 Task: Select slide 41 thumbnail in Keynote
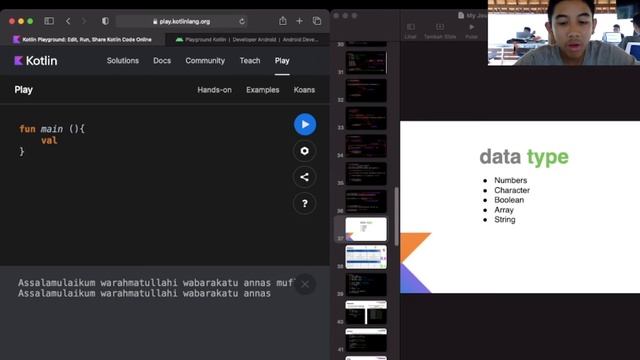(366, 340)
